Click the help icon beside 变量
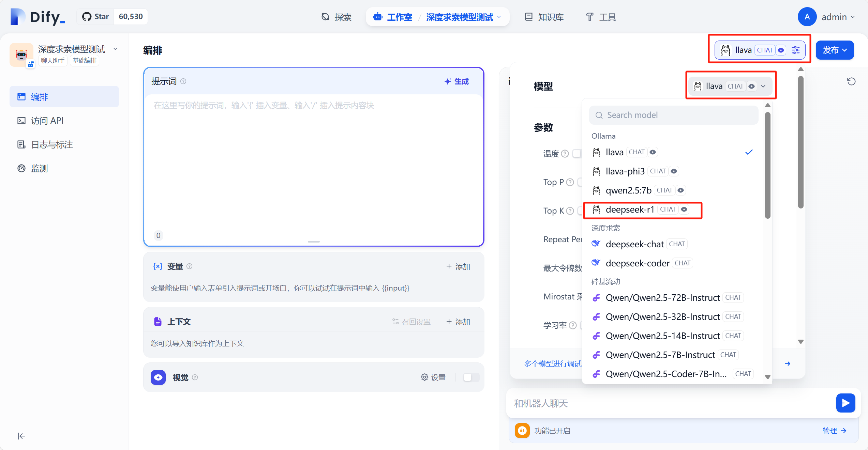The height and width of the screenshot is (450, 868). coord(190,266)
